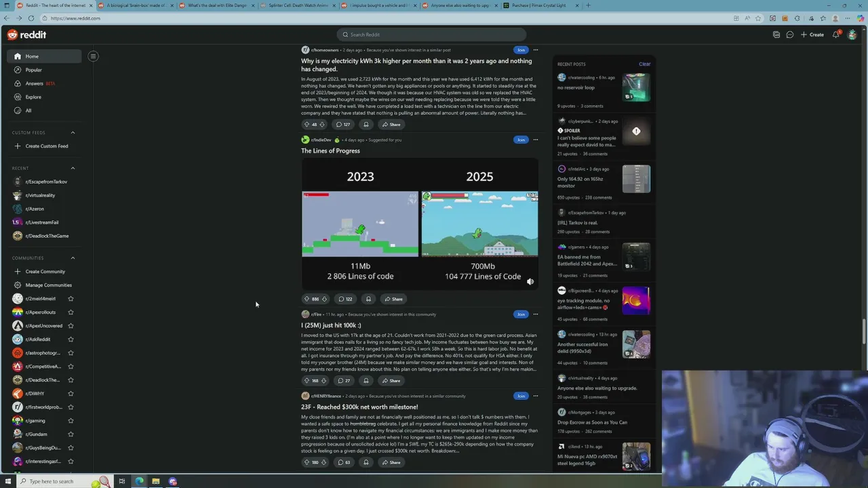Upvote The Lines of Progress post
The width and height of the screenshot is (868, 488).
[307, 299]
